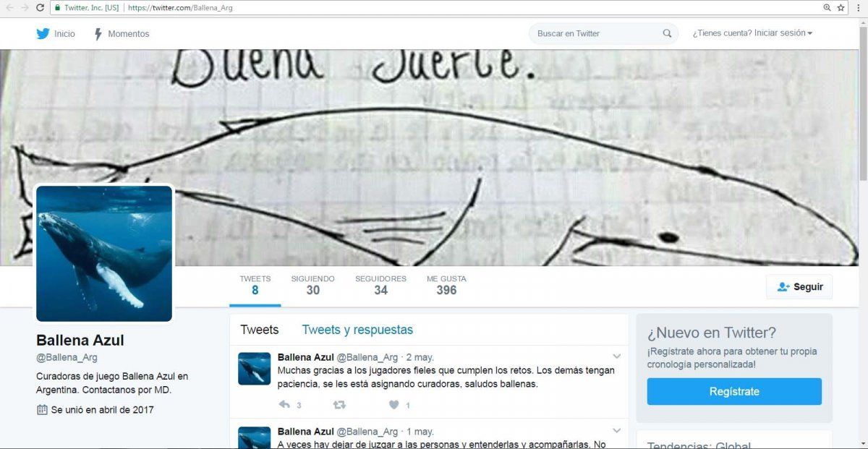
Task: Open Momentos lightning bolt icon
Action: tap(98, 34)
